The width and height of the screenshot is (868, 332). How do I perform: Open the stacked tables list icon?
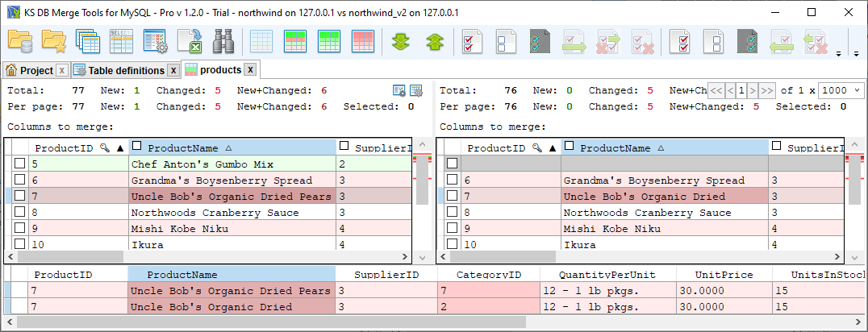click(87, 42)
